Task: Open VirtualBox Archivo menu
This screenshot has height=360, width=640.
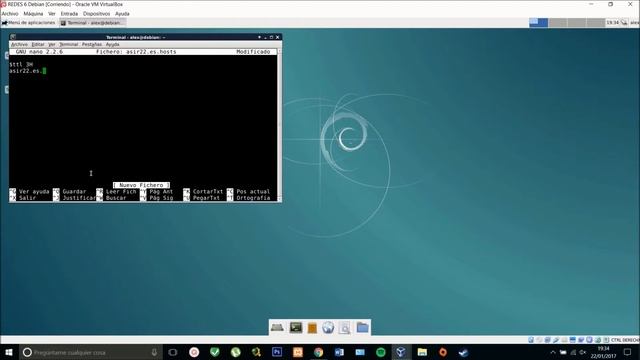Action: (10, 13)
